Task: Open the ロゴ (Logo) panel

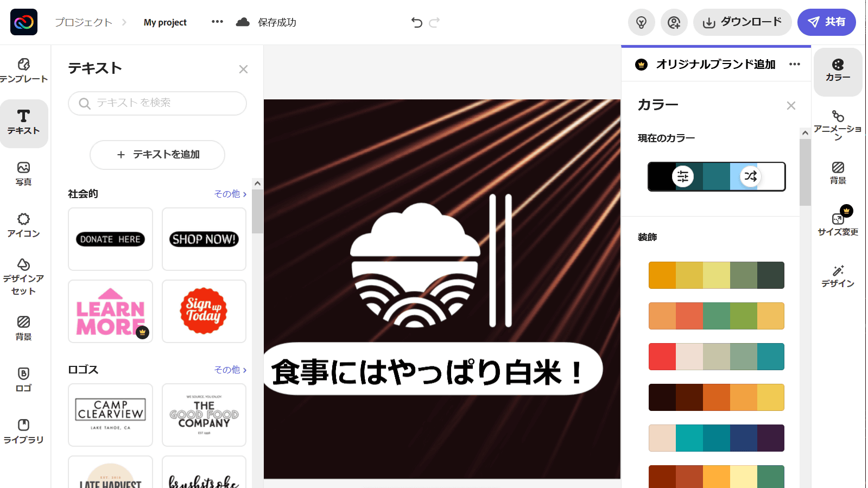Action: pyautogui.click(x=24, y=380)
